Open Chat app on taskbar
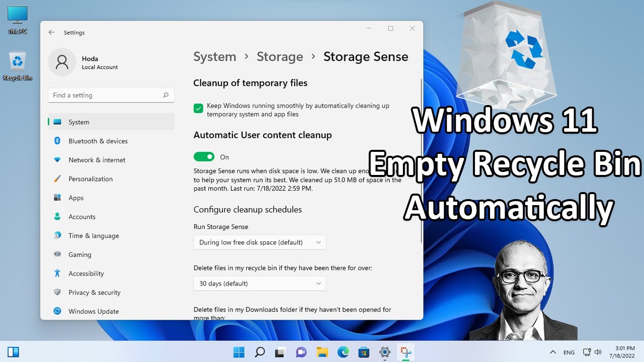 [301, 352]
